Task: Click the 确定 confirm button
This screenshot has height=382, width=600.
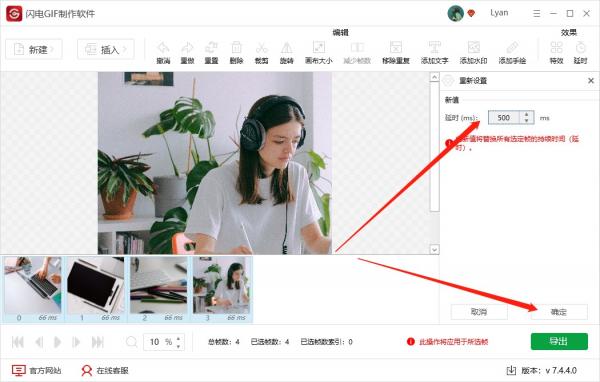Action: pyautogui.click(x=559, y=312)
